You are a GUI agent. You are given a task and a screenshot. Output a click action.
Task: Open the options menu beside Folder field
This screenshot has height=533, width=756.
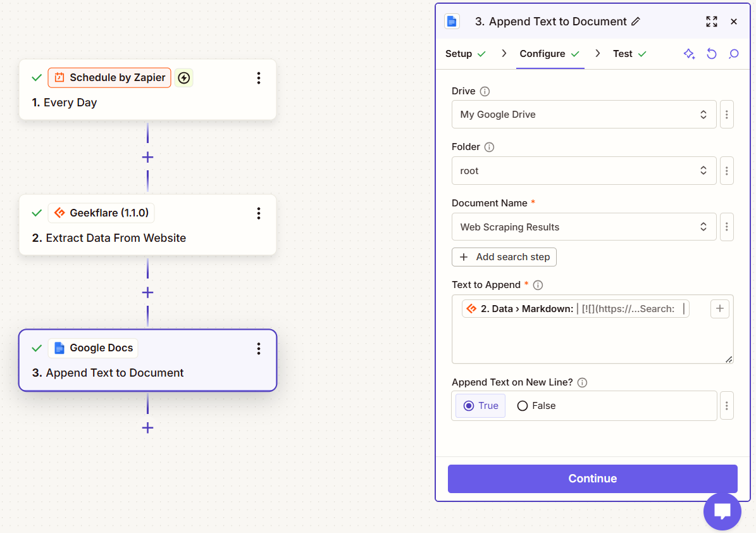tap(727, 171)
